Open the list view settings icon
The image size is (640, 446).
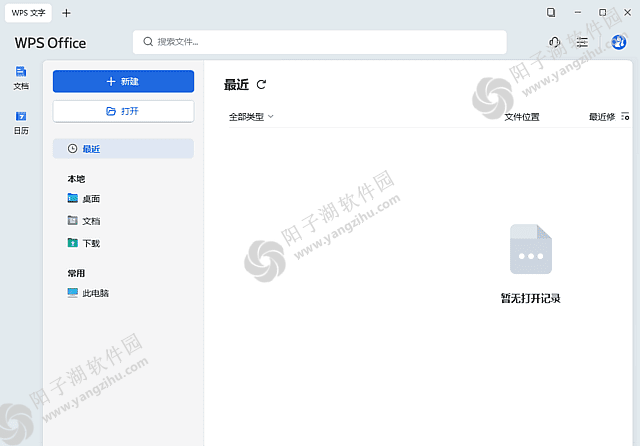pos(625,117)
